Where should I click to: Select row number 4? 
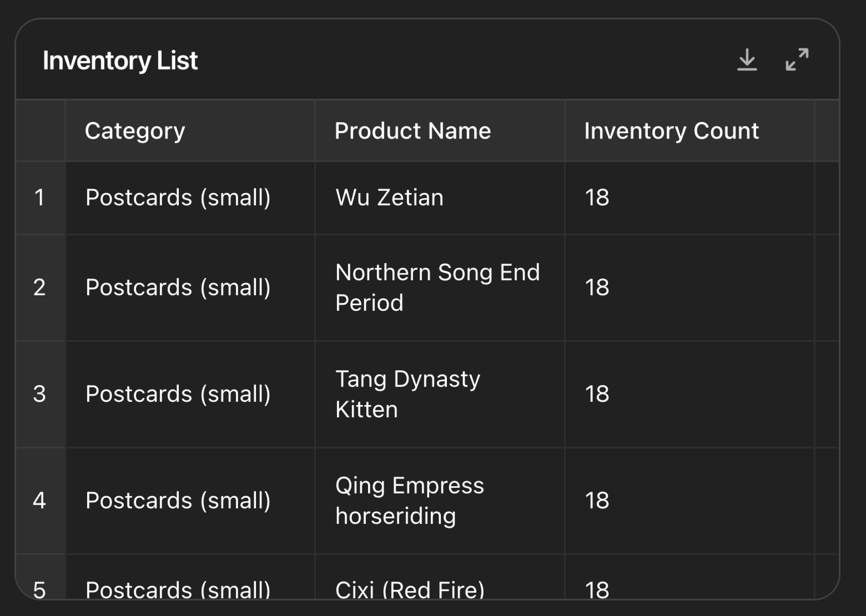(x=40, y=500)
